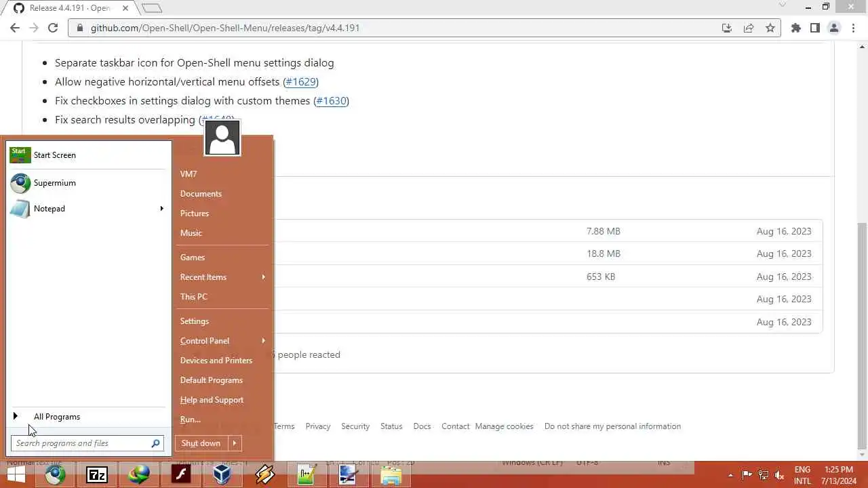Open the tab search chevron in title bar

(x=783, y=7)
